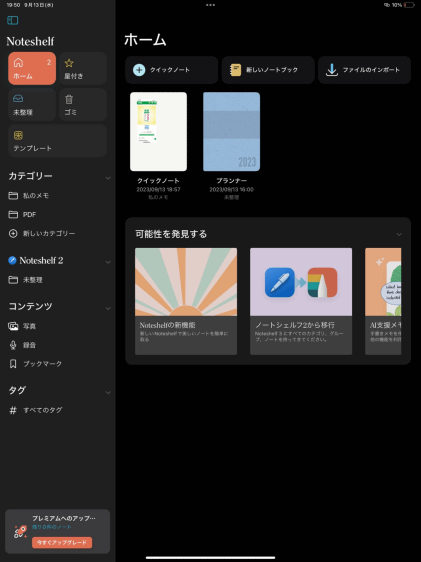Click the home icon in ホーム tile

click(x=18, y=63)
